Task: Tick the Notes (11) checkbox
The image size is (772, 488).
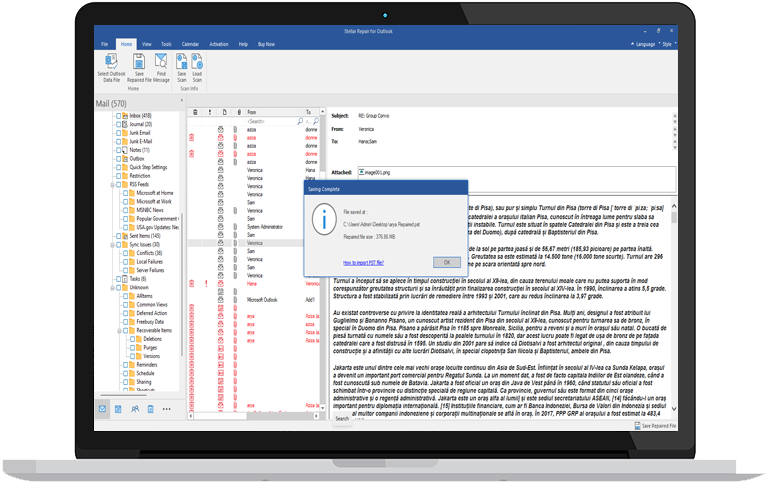Action: click(x=118, y=150)
